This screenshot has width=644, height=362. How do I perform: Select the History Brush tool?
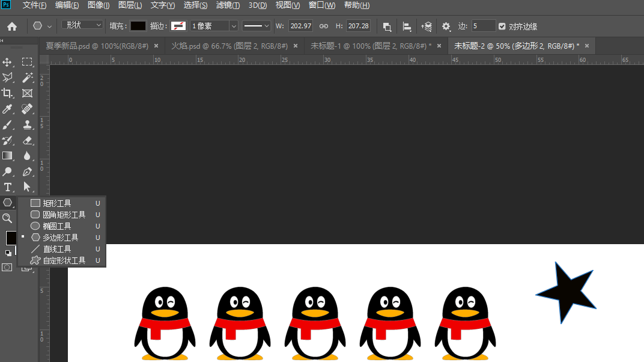pos(7,140)
